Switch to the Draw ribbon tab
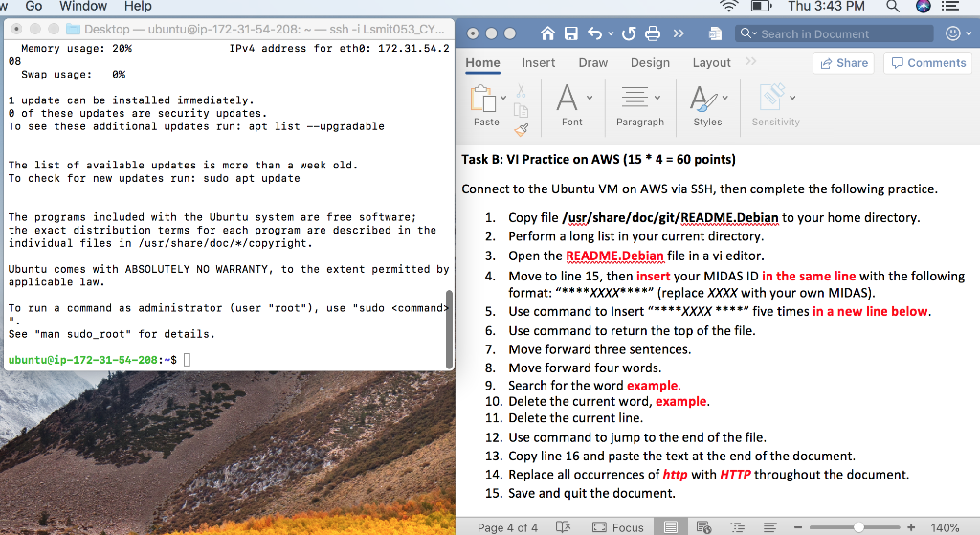The height and width of the screenshot is (535, 980). (x=592, y=62)
